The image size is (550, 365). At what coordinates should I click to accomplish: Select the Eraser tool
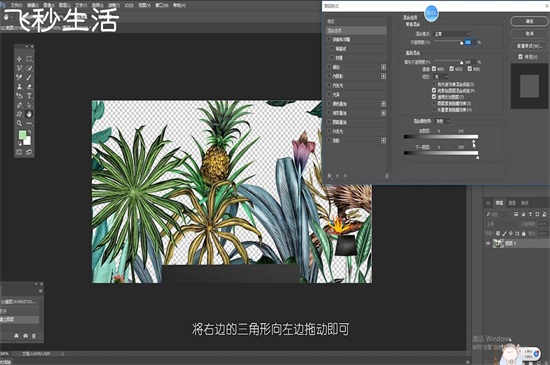tap(29, 86)
